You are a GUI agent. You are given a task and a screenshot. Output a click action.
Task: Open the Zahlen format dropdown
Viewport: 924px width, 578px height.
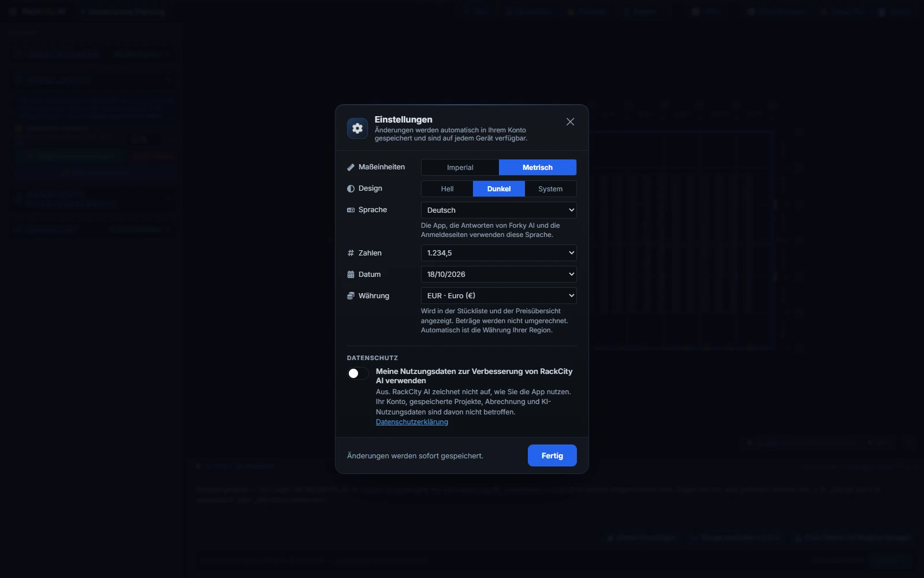(x=499, y=253)
